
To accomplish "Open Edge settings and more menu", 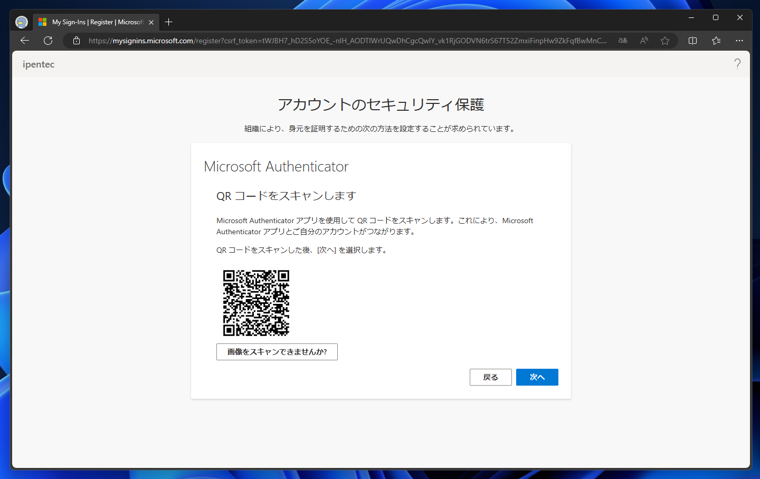I will click(739, 41).
